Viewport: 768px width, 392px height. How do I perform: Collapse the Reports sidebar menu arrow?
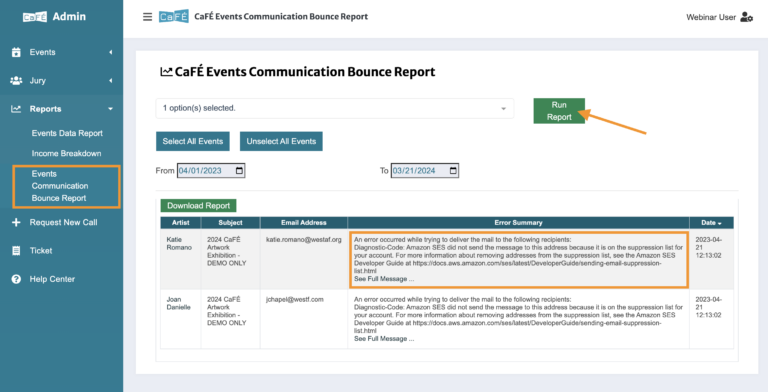111,109
